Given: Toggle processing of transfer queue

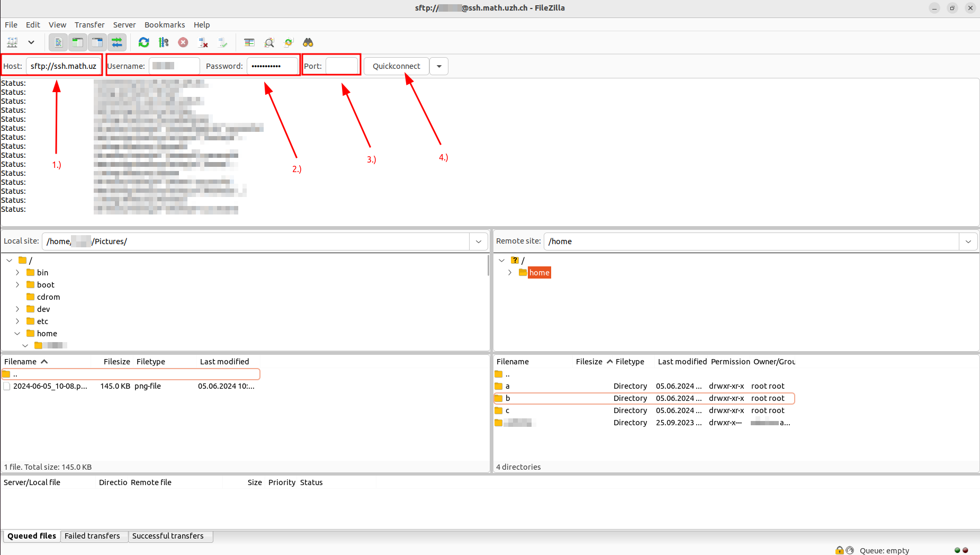Looking at the screenshot, I should point(164,42).
